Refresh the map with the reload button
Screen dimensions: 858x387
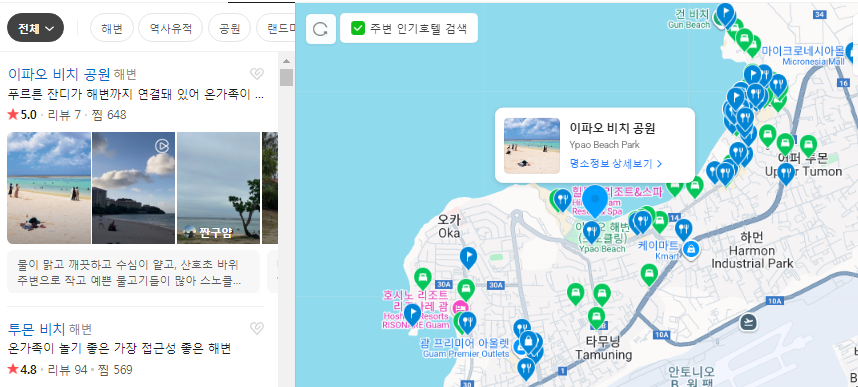pyautogui.click(x=320, y=28)
